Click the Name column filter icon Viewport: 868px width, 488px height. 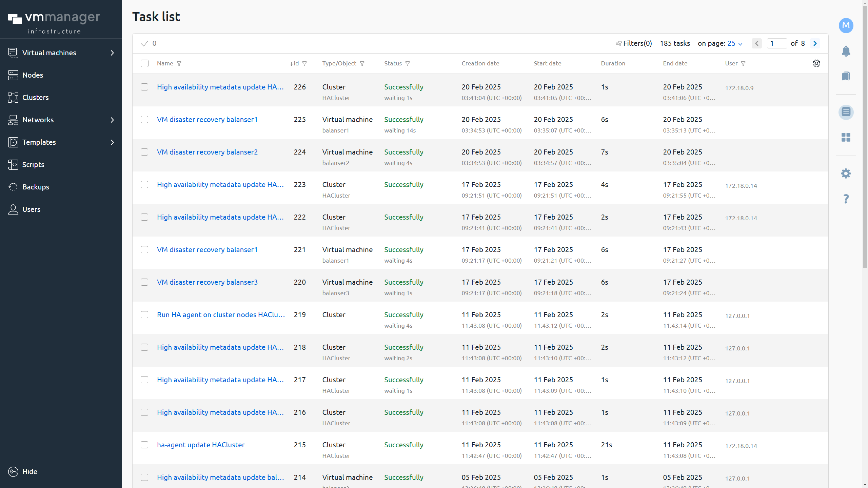coord(179,64)
